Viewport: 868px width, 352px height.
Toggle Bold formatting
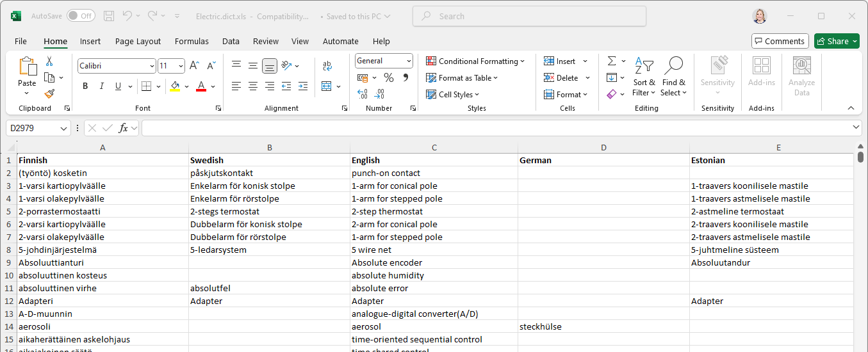[85, 86]
